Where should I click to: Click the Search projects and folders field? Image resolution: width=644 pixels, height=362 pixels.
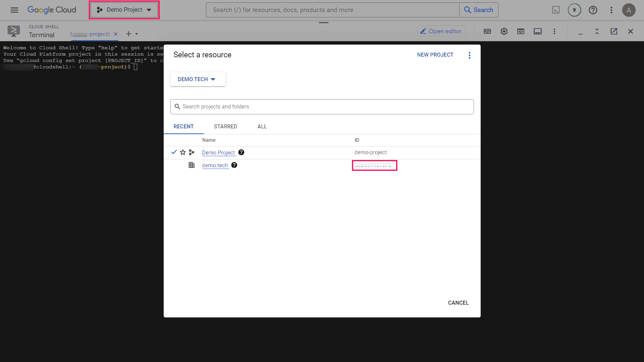[322, 106]
